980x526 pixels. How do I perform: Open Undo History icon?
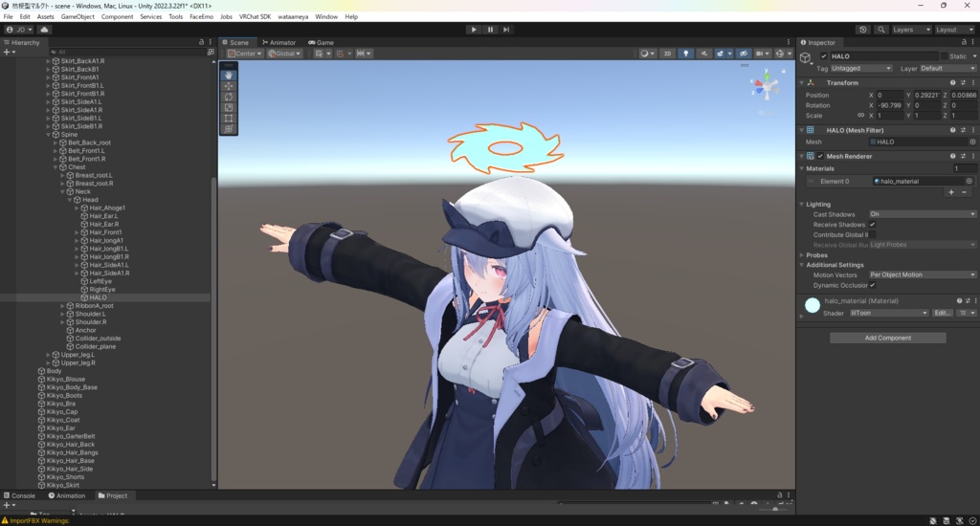(x=863, y=30)
